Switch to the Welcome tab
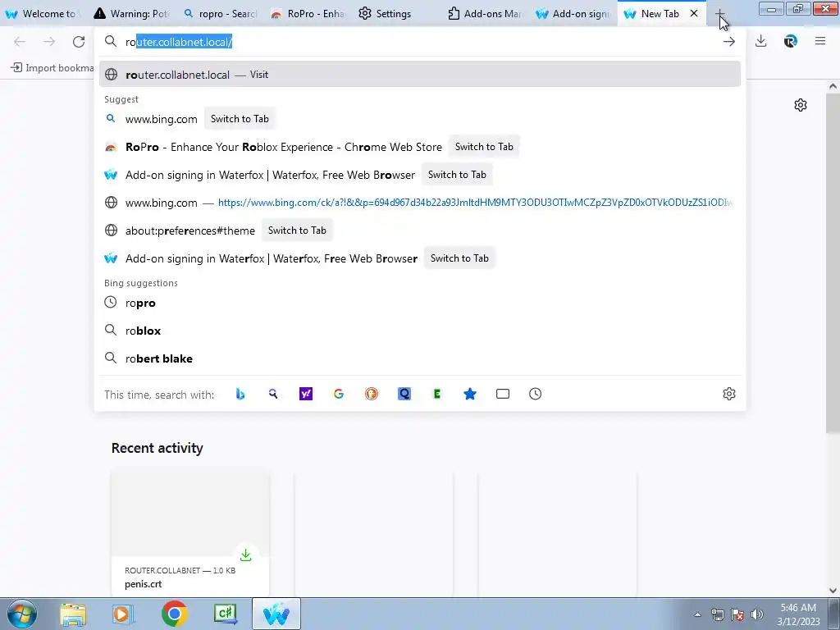This screenshot has width=840, height=630. [x=43, y=14]
